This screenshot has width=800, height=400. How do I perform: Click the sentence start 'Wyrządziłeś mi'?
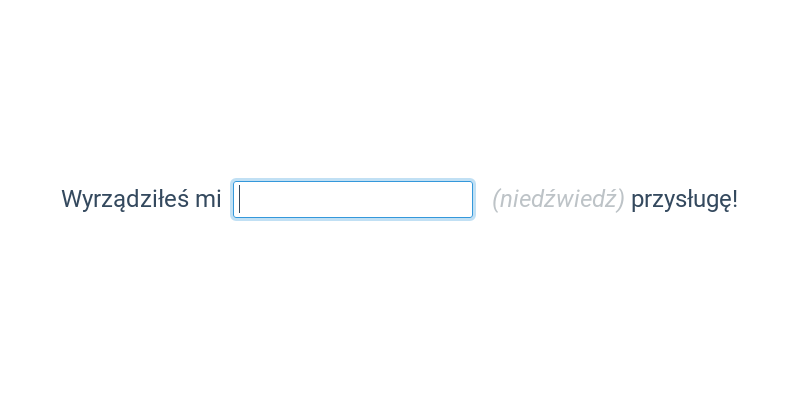(141, 199)
